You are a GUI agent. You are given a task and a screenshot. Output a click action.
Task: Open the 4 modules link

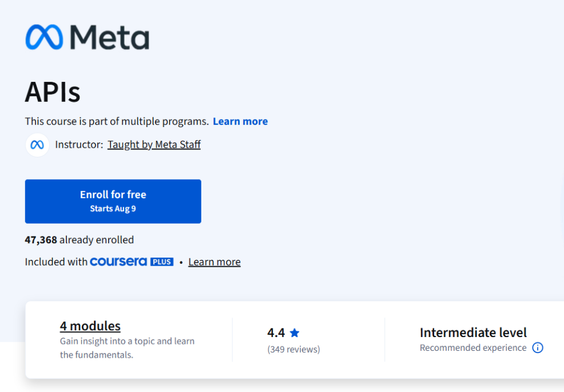[x=90, y=326]
